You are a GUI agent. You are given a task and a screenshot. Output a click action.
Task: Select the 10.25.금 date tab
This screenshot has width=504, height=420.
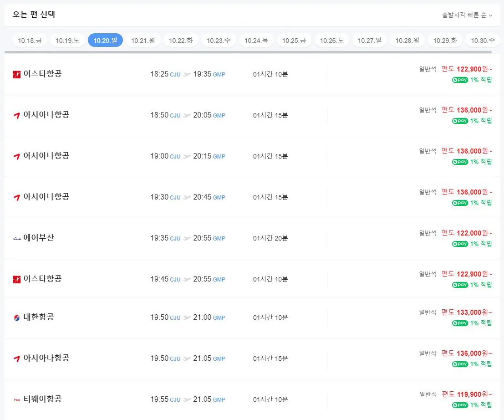(x=294, y=40)
